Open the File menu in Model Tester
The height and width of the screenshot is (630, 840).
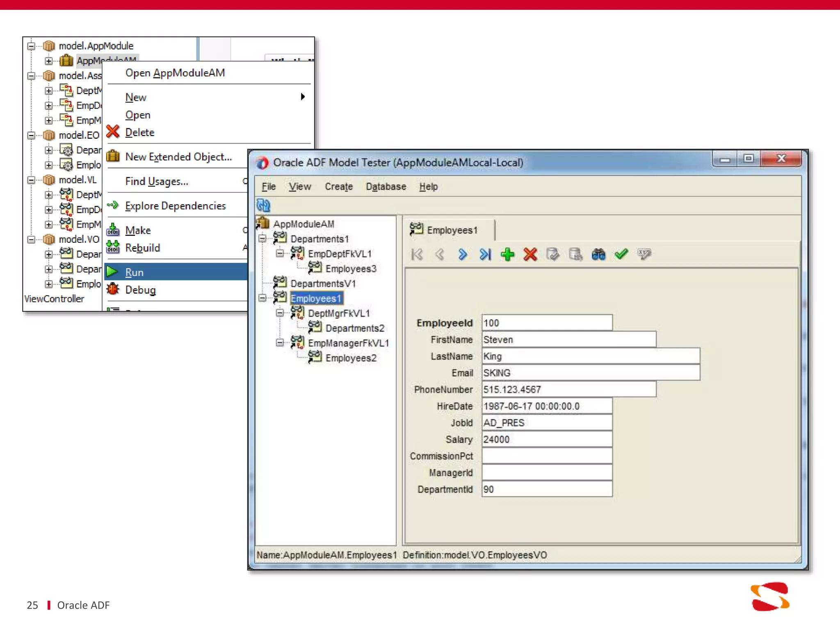269,187
